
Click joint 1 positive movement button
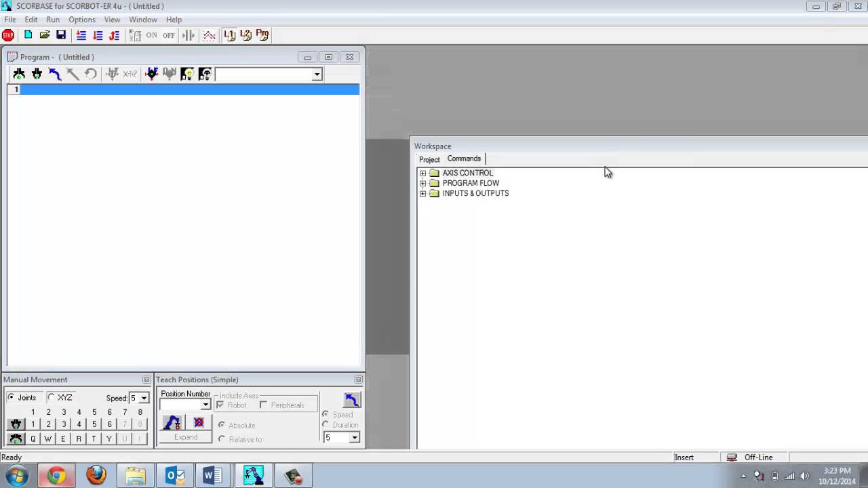(x=33, y=424)
